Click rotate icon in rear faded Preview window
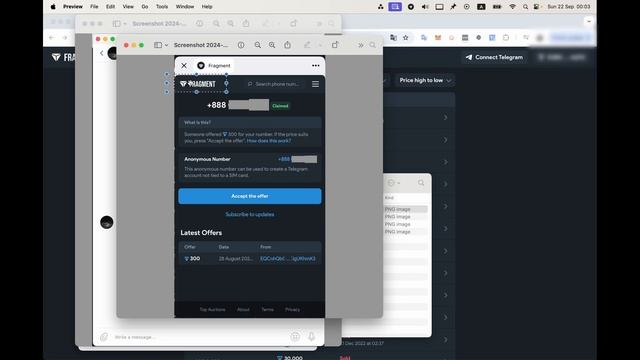This screenshot has height=360, width=640. pos(293,24)
